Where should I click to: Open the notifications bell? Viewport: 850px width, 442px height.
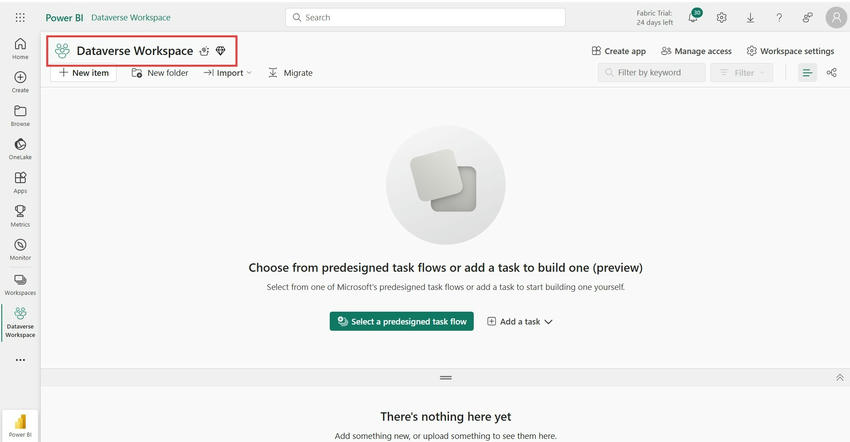693,18
